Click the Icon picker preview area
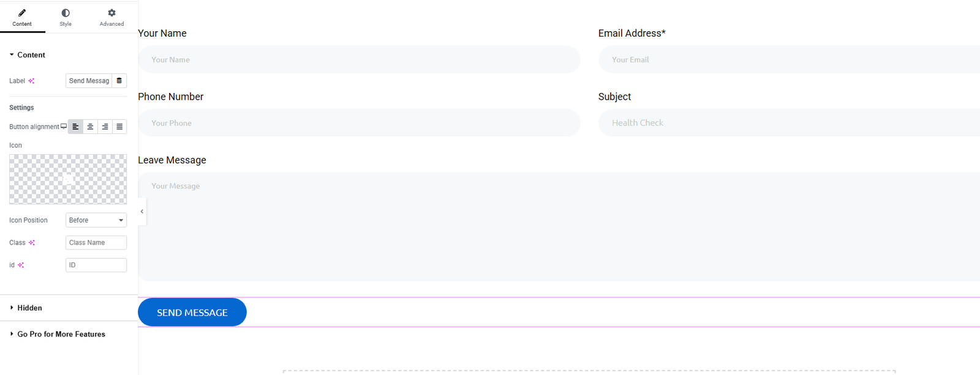The image size is (980, 375). tap(68, 179)
